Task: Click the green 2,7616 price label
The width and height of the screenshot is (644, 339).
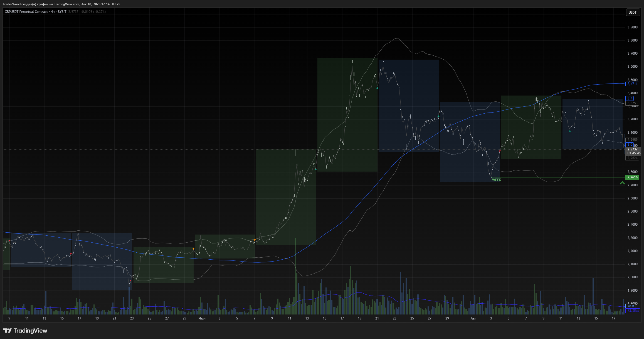Action: (x=632, y=177)
